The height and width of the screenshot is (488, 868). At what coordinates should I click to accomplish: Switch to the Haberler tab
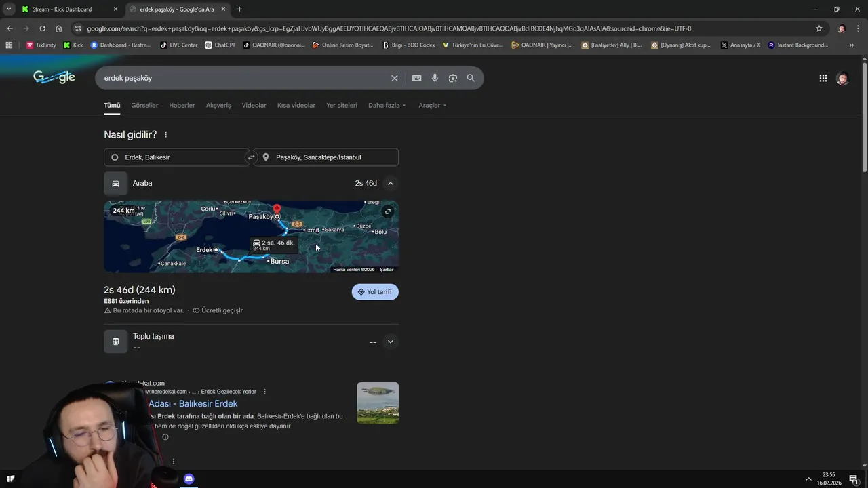point(182,105)
